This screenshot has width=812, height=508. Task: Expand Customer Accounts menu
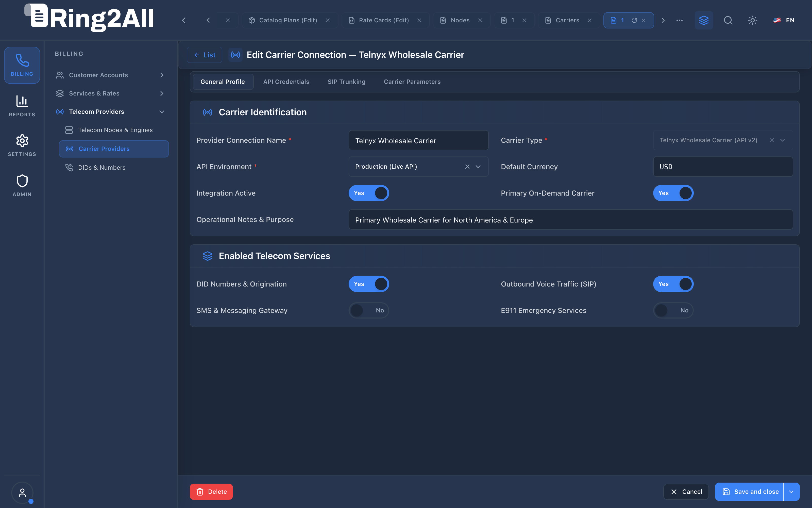[111, 75]
